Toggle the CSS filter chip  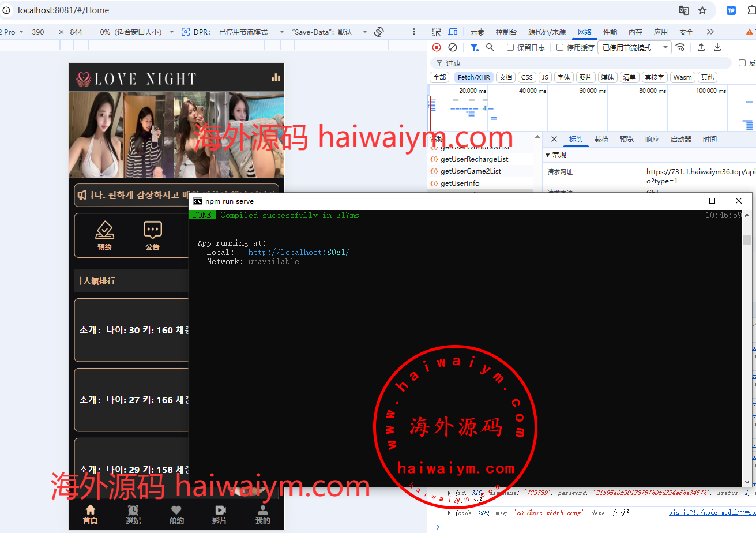[527, 77]
